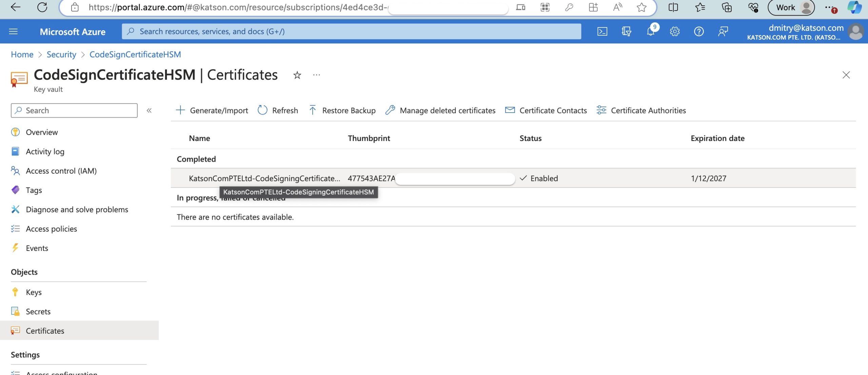
Task: Open Certificate Authorities settings
Action: [641, 110]
